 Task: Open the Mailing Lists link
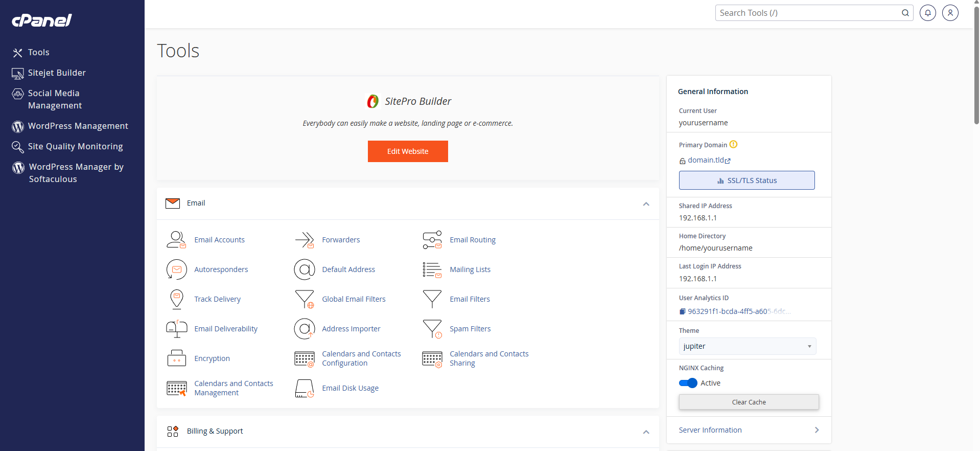470,269
